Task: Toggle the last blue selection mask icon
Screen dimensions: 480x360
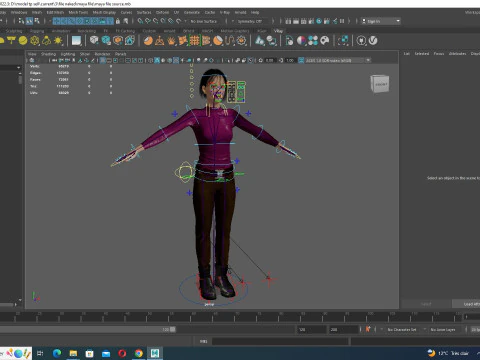Action: [110, 21]
